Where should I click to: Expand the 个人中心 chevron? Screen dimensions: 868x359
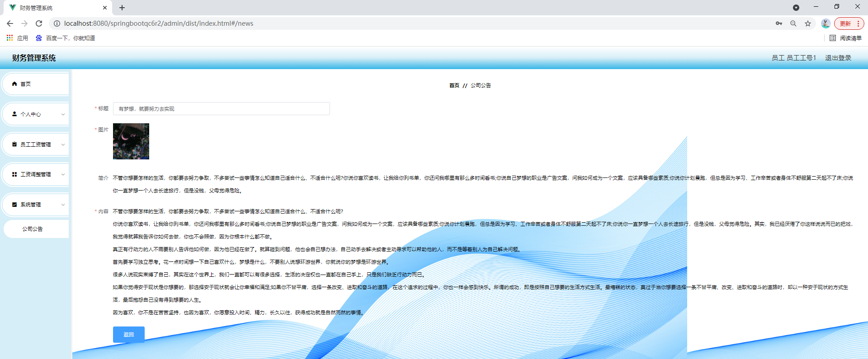pos(63,114)
